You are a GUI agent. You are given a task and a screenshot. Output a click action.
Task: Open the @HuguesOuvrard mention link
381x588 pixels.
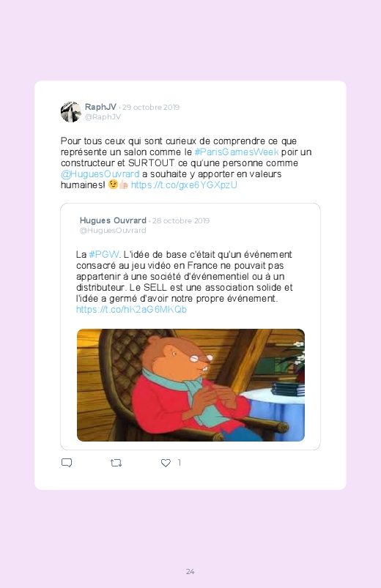[100, 174]
